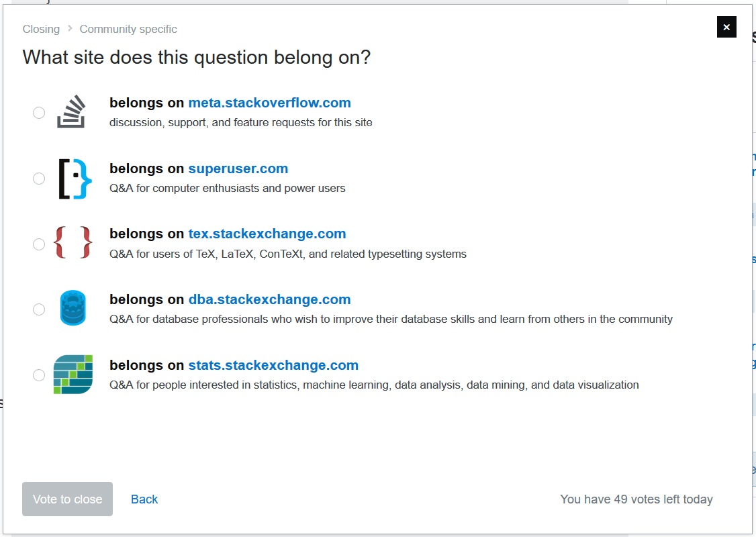Open the tex.stackexchange.com link
756x537 pixels.
coord(267,234)
